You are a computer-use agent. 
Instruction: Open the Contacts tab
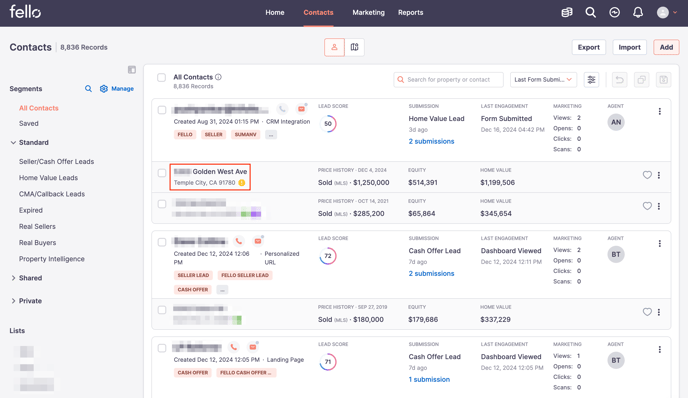[319, 13]
